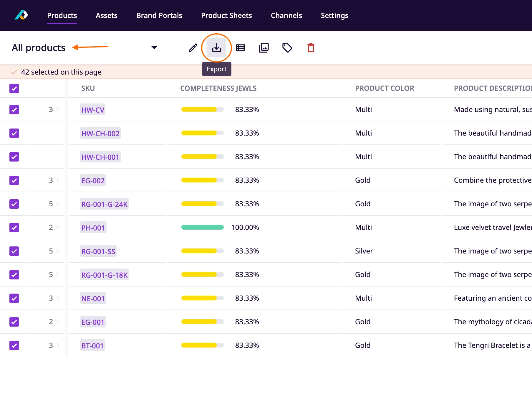Screen dimensions: 532x405
Task: Open the NE-001 SKU link
Action: (93, 298)
